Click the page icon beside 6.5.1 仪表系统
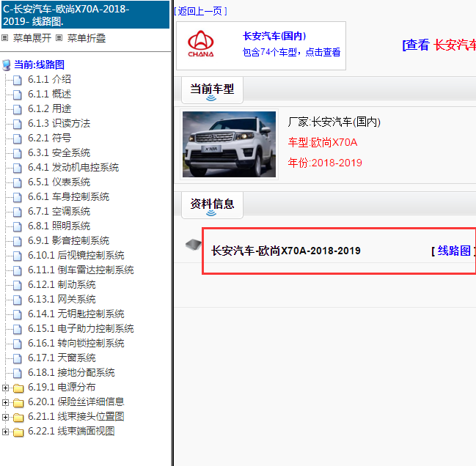Image resolution: width=476 pixels, height=466 pixels. pyautogui.click(x=18, y=182)
